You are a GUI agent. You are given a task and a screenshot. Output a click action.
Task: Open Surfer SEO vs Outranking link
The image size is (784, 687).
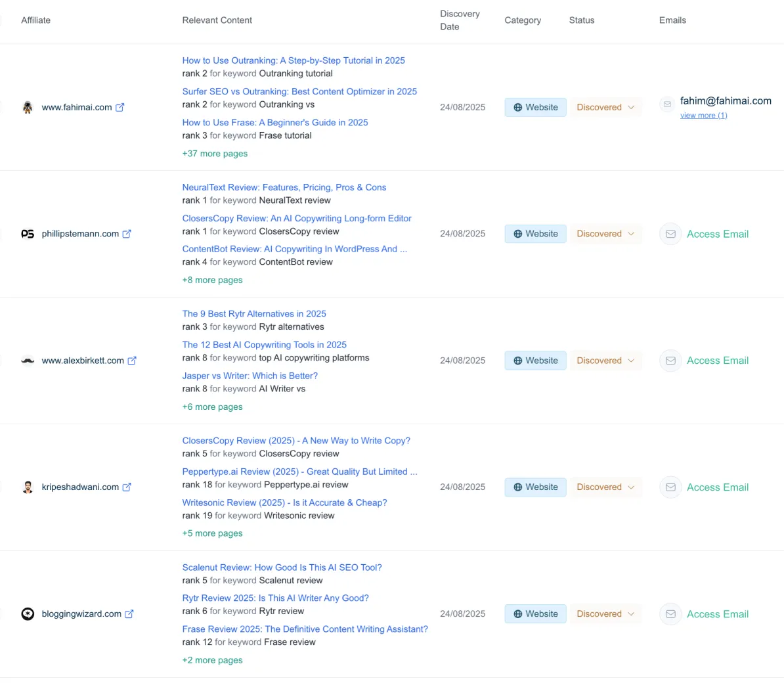tap(299, 91)
